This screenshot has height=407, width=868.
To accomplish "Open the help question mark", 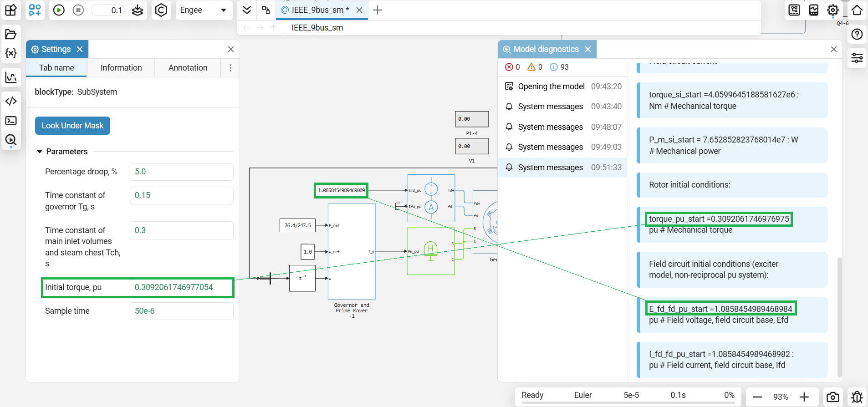I will (x=857, y=34).
